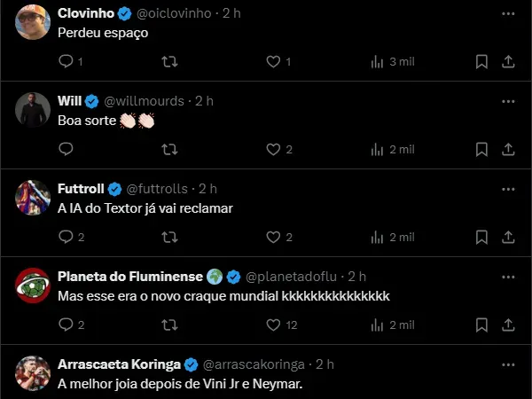
Task: Repost Futtroll's tweet
Action: pos(170,237)
